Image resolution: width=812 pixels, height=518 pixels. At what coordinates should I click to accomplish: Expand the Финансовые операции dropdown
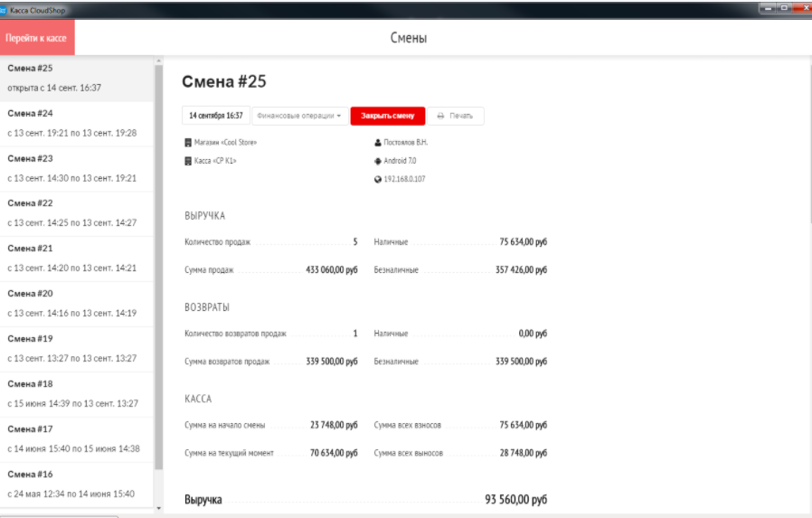pos(299,116)
